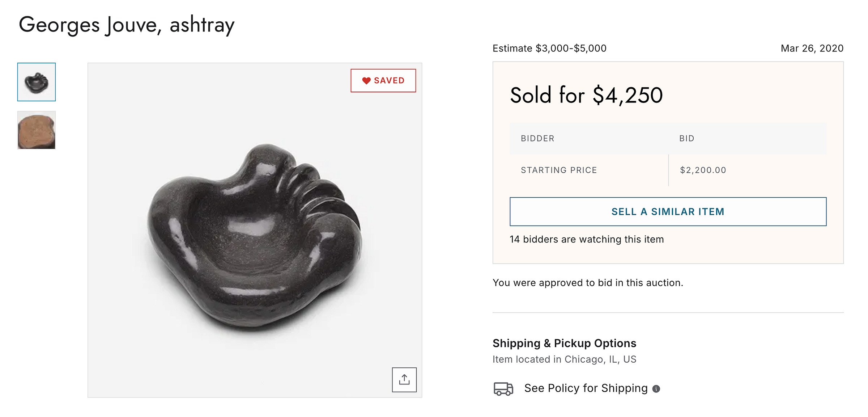
Task: Click the $2,200.00 starting bid amount
Action: click(703, 170)
